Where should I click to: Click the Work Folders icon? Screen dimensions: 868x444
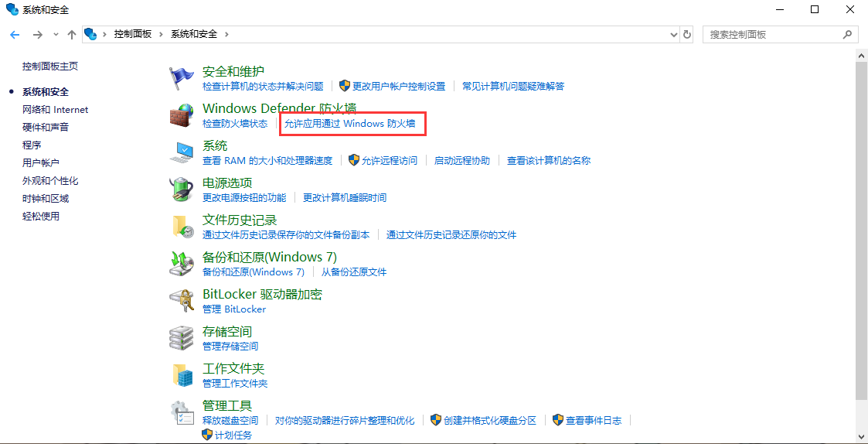[182, 375]
